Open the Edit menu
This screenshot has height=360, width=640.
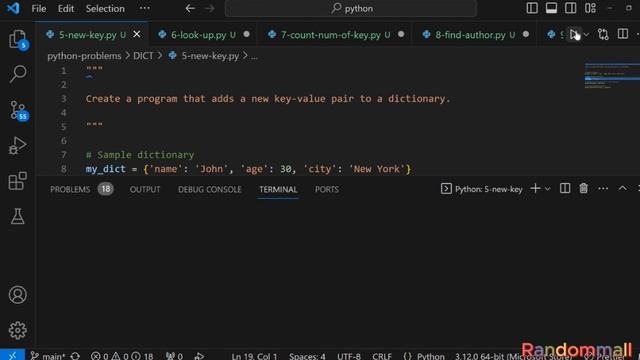[66, 8]
